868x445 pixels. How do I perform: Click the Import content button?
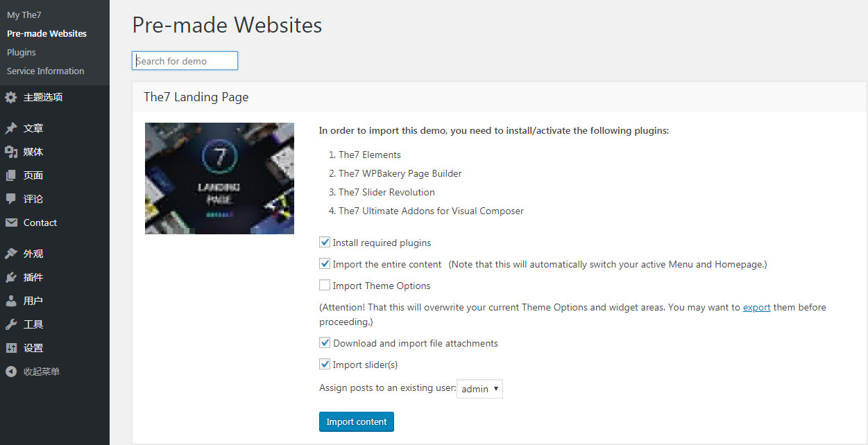pos(357,421)
